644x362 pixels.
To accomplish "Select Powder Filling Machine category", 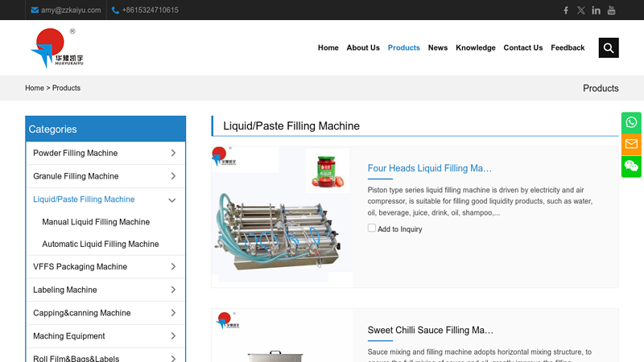I will click(x=75, y=153).
